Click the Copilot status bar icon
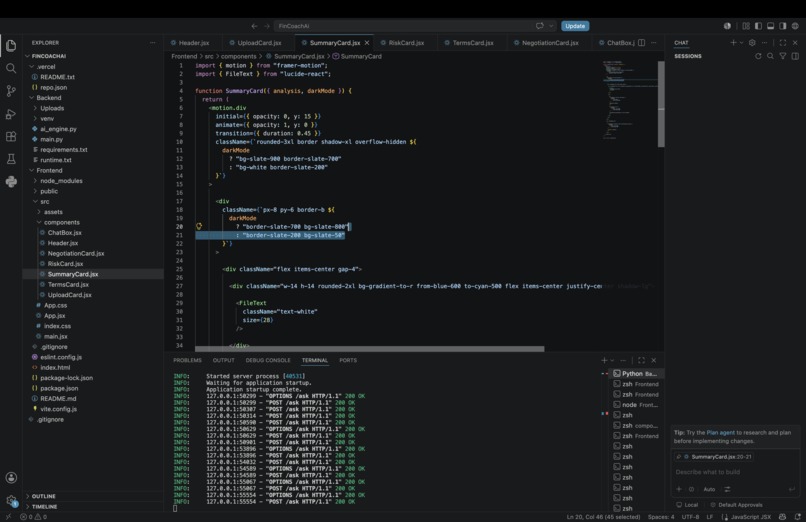 click(x=782, y=517)
